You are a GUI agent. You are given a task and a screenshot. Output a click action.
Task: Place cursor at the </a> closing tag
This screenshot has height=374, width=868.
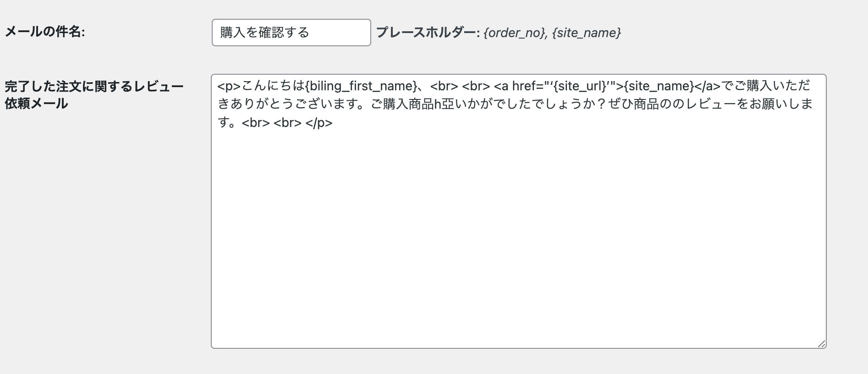point(708,86)
